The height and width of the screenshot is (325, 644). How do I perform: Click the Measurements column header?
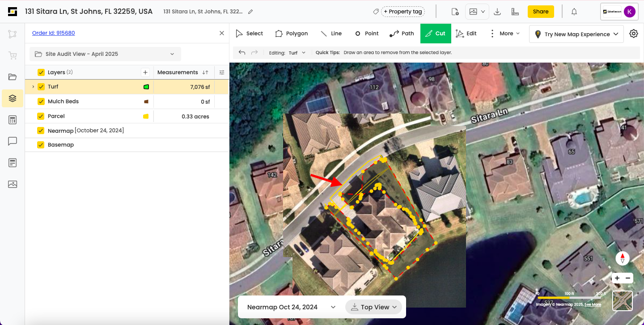coord(178,72)
